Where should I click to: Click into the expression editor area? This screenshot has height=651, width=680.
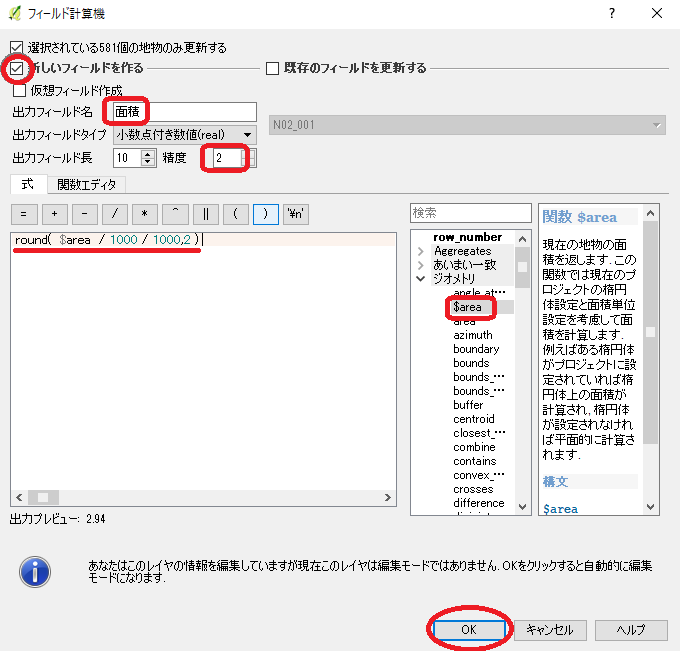[203, 364]
